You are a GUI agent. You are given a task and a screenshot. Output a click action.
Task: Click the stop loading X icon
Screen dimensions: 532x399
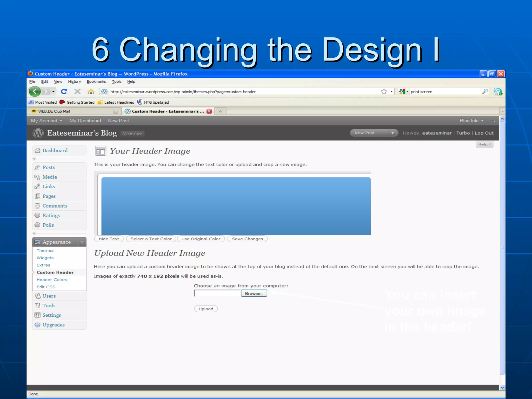77,91
